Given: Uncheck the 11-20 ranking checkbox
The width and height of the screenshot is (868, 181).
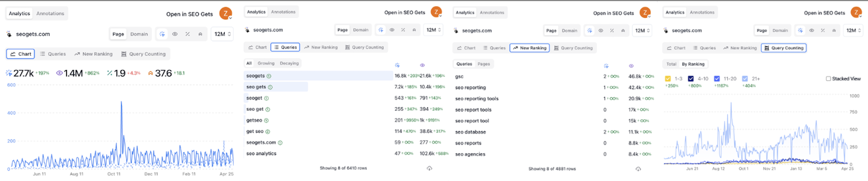Looking at the screenshot, I should [x=717, y=79].
